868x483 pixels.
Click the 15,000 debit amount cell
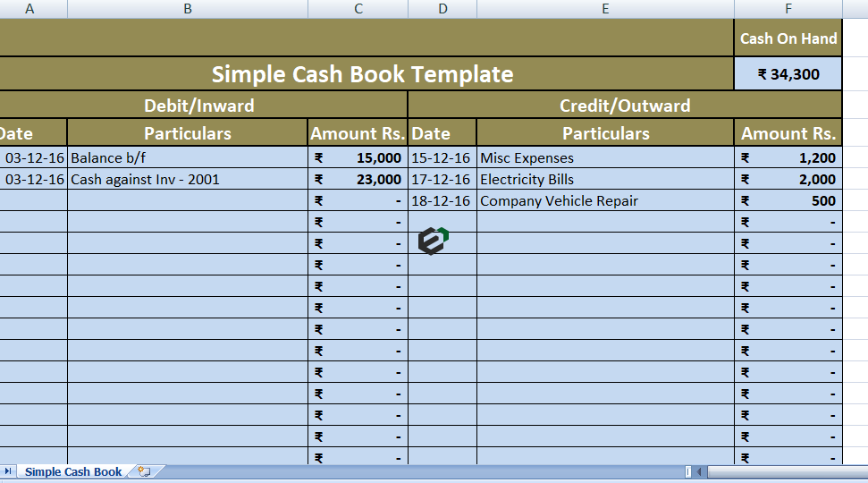coord(358,158)
